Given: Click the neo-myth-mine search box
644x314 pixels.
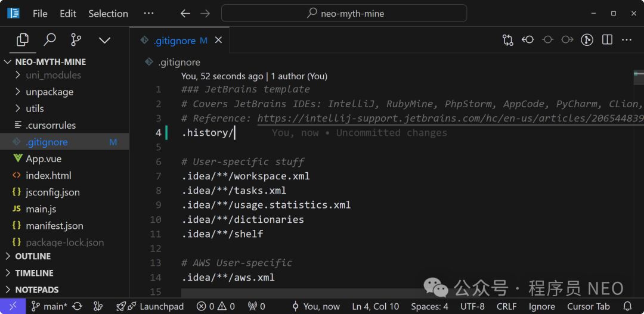Looking at the screenshot, I should tap(344, 13).
